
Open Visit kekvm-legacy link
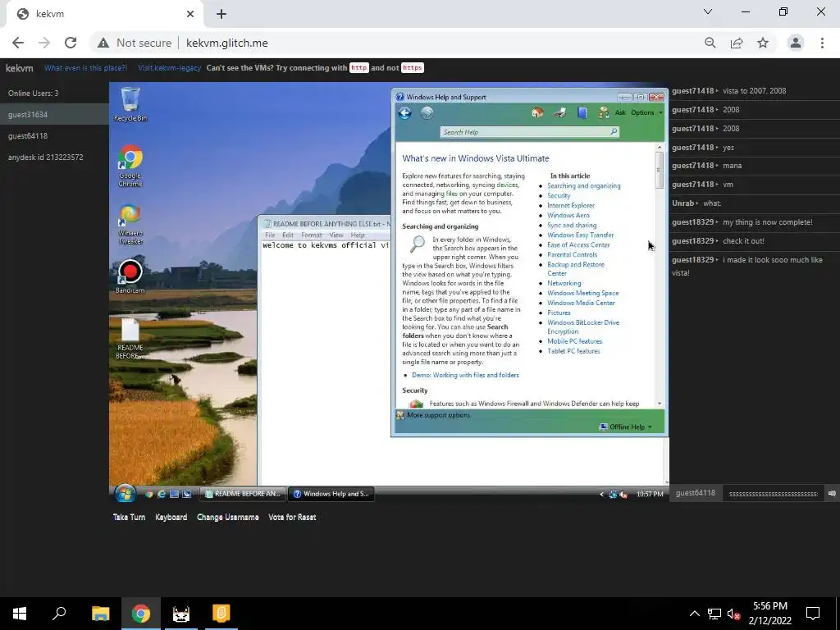169,68
